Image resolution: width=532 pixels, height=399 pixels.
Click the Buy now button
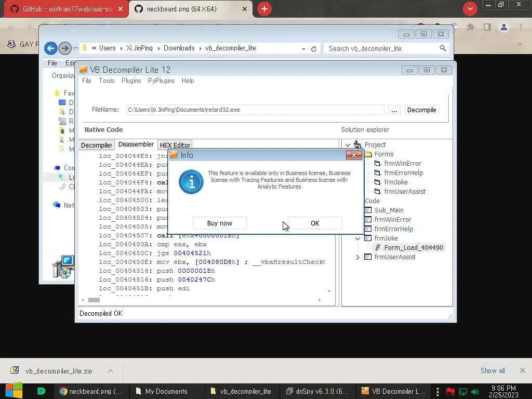point(220,223)
